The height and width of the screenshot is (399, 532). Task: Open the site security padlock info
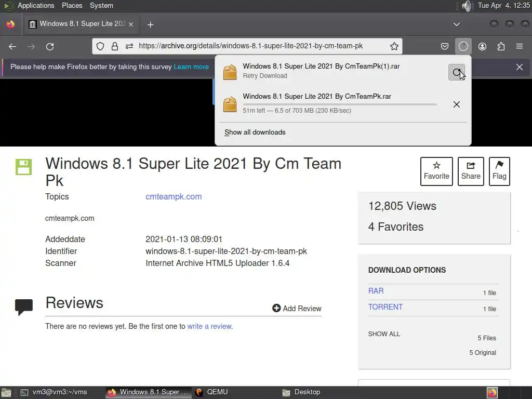coord(115,46)
